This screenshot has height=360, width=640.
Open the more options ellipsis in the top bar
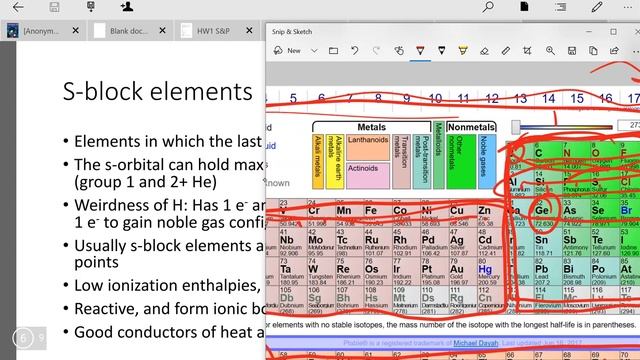(x=628, y=7)
